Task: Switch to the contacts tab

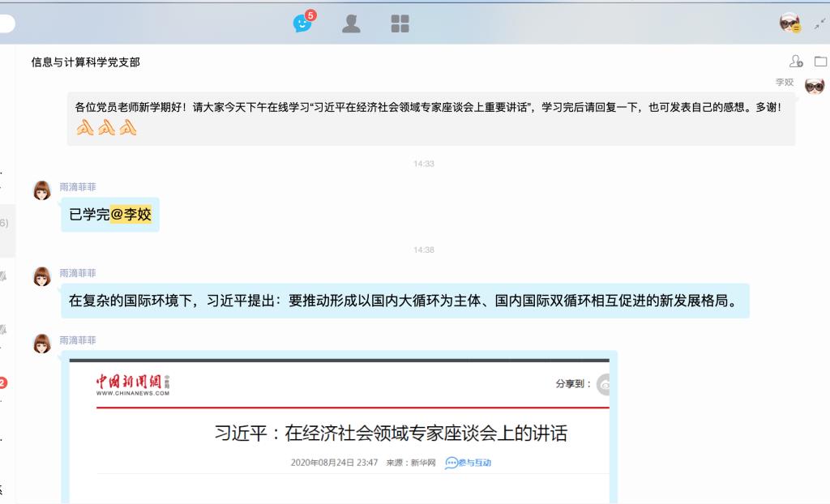Action: pyautogui.click(x=351, y=23)
